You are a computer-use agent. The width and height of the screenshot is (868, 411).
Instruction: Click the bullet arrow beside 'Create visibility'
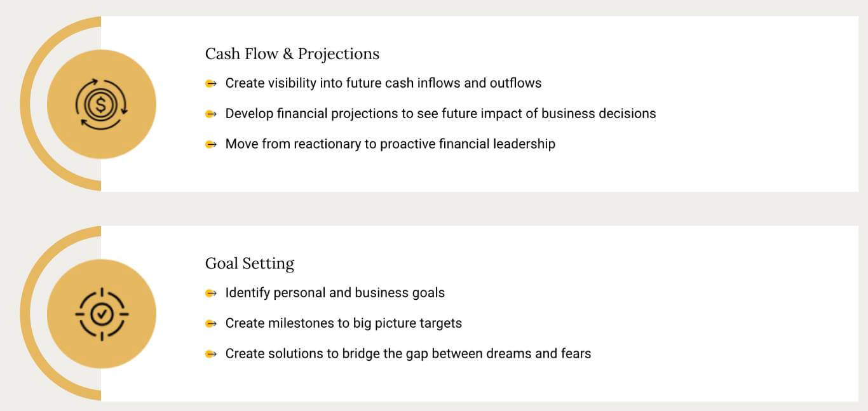tap(211, 83)
